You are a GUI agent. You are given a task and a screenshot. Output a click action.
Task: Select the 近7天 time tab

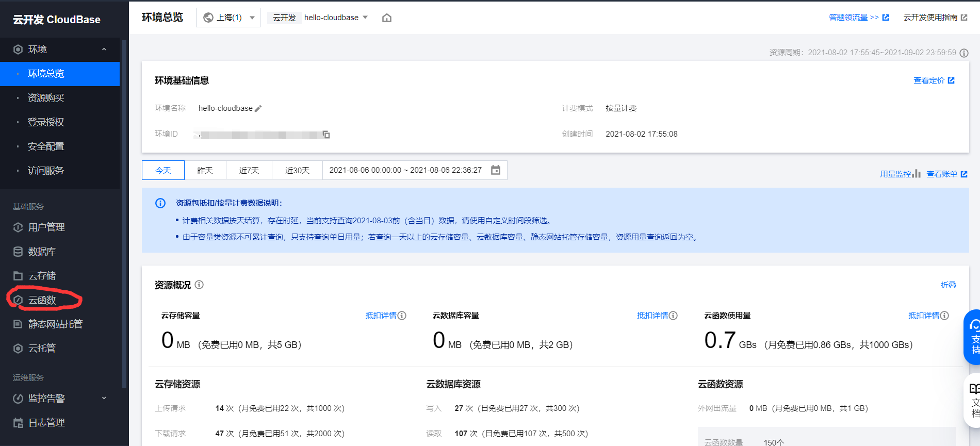(x=249, y=170)
